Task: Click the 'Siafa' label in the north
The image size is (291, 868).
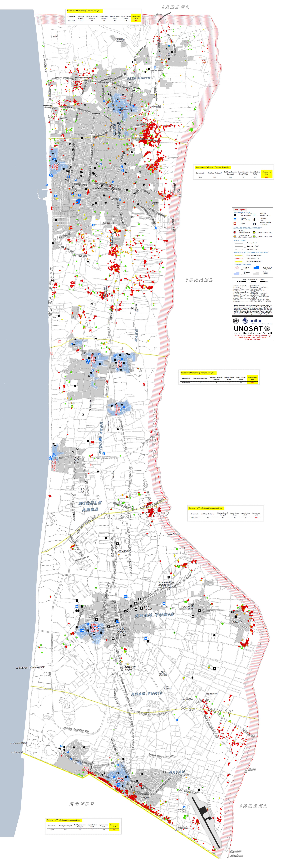Action: pos(55,37)
